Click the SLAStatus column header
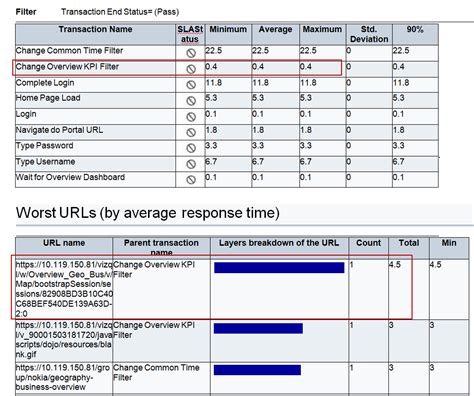 tap(190, 34)
